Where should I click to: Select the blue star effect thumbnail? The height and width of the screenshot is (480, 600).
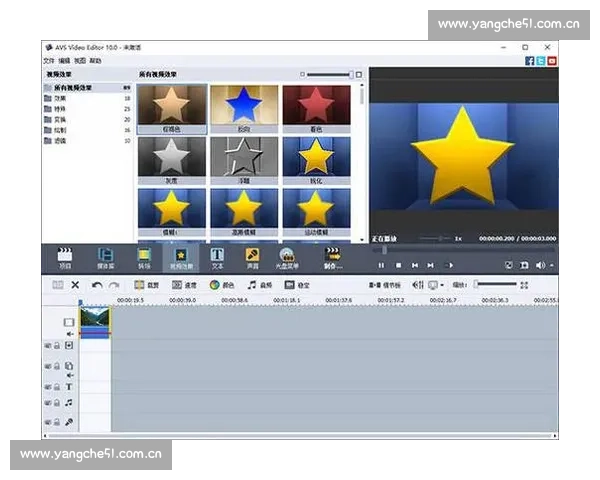point(244,105)
